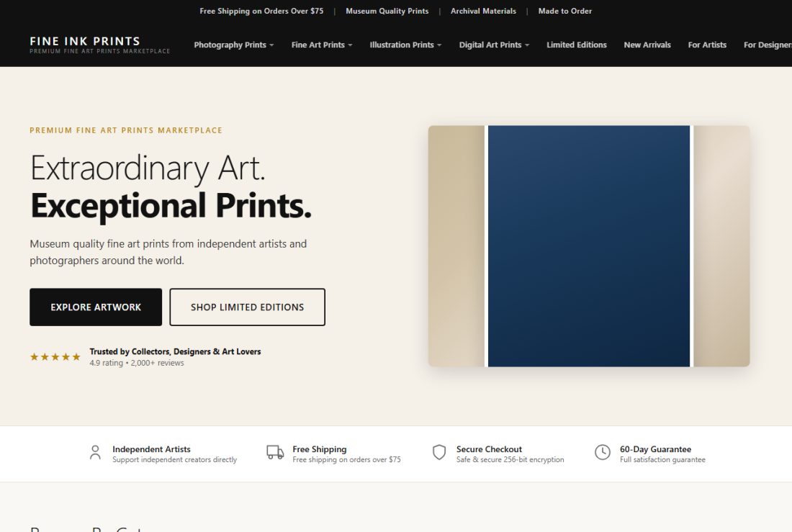The image size is (792, 532).
Task: Expand the Digital Art Prints dropdown menu
Action: point(494,45)
